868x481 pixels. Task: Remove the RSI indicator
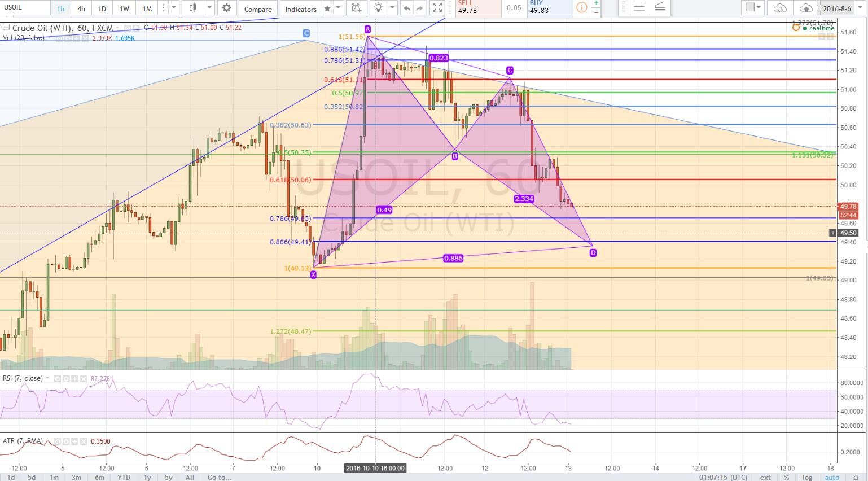[84, 379]
